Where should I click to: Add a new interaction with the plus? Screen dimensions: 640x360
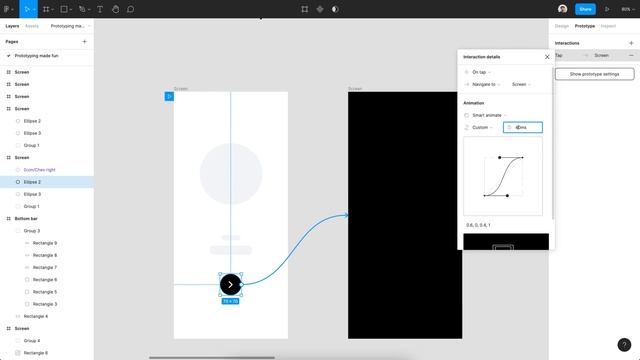coord(631,43)
